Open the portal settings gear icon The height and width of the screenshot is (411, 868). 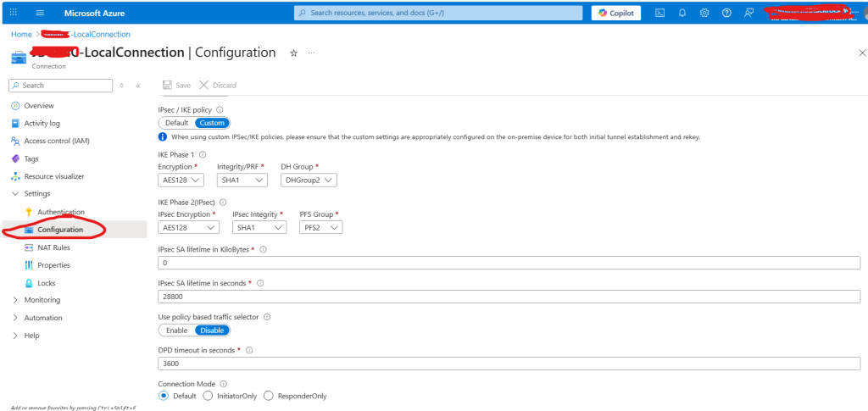(x=704, y=13)
